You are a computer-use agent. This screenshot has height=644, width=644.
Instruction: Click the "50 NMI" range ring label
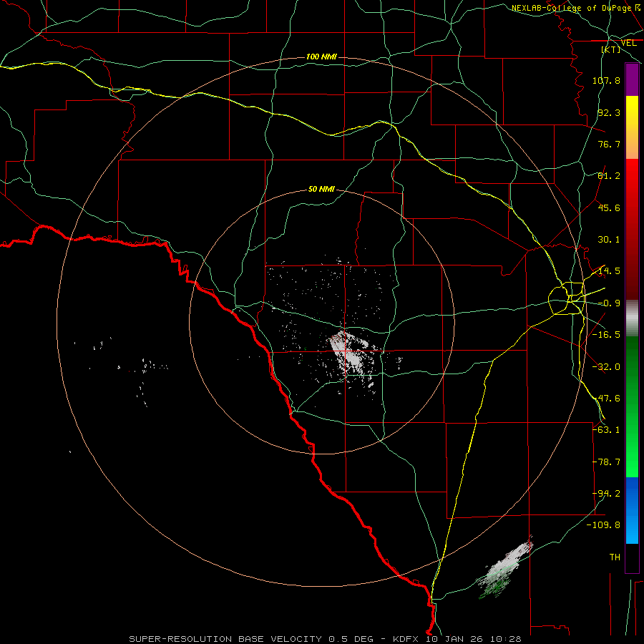point(321,190)
